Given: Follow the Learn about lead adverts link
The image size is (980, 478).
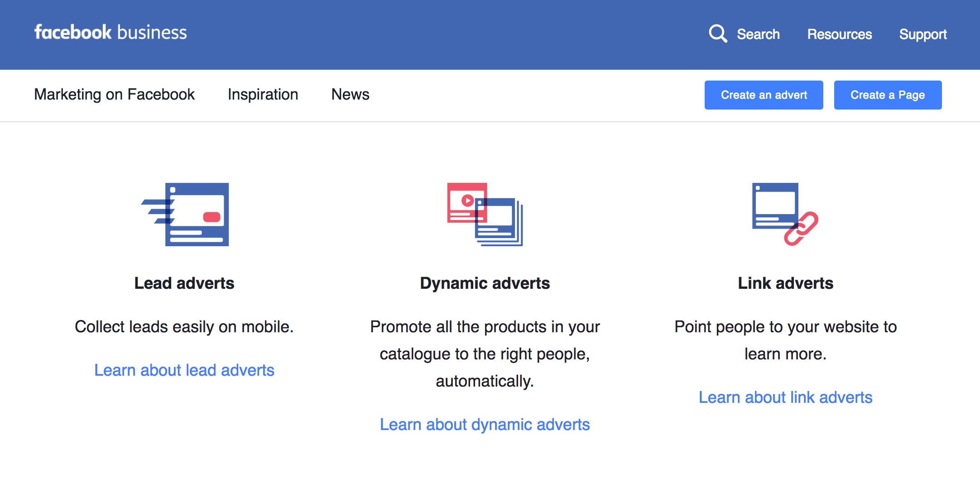Looking at the screenshot, I should point(184,370).
